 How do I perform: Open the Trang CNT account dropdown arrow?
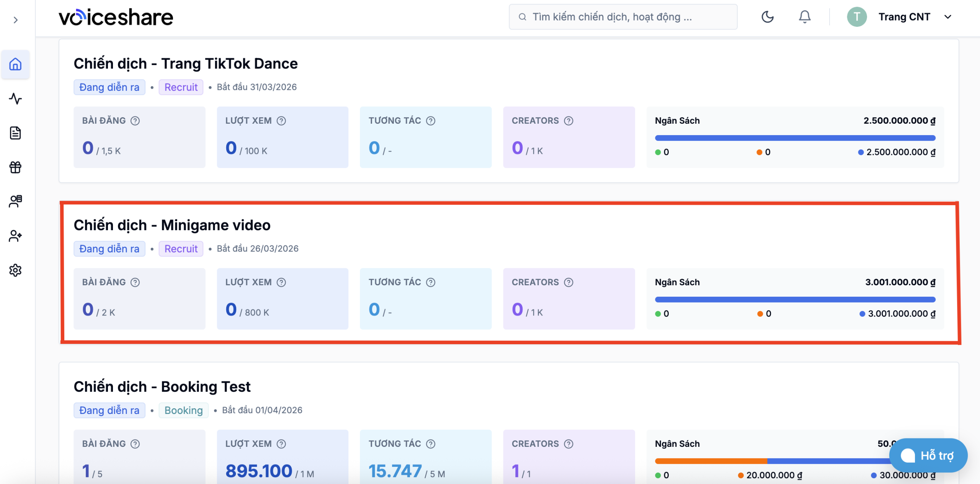(x=948, y=17)
